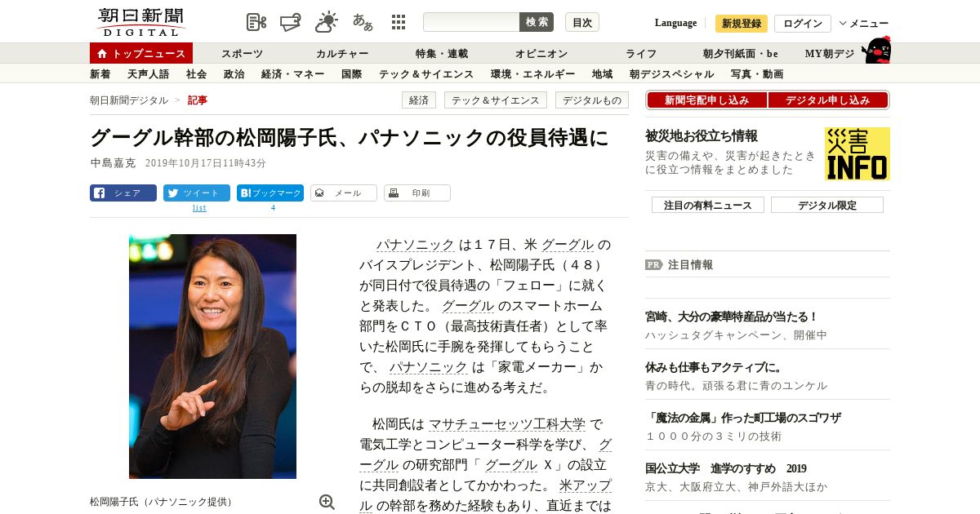Go to 政治 submenu

(234, 74)
